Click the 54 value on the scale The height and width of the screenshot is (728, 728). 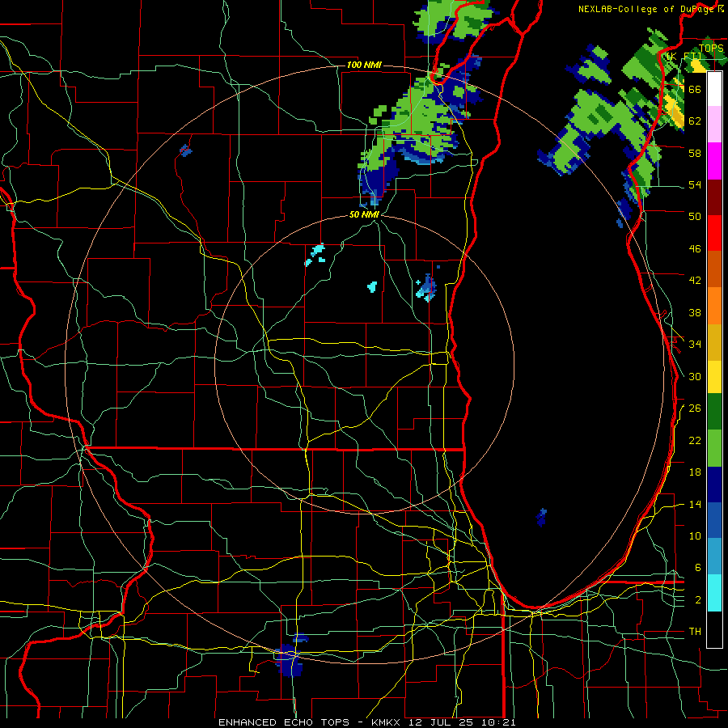click(x=695, y=185)
